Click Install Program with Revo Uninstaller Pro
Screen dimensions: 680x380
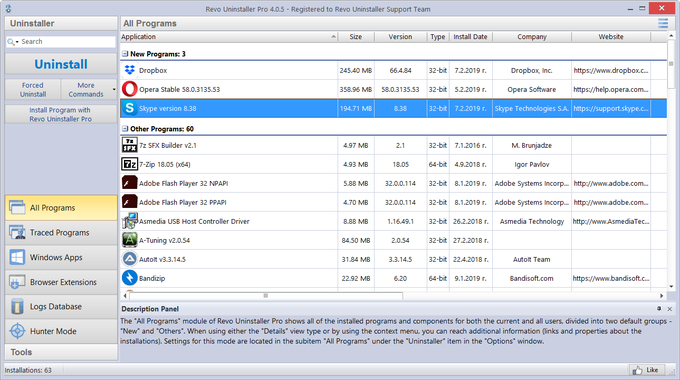coord(61,114)
